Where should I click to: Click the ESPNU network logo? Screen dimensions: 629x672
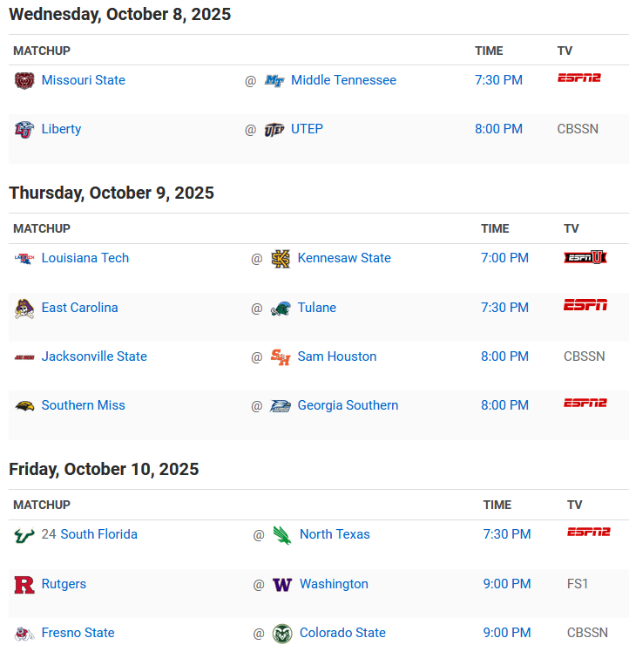pos(585,257)
